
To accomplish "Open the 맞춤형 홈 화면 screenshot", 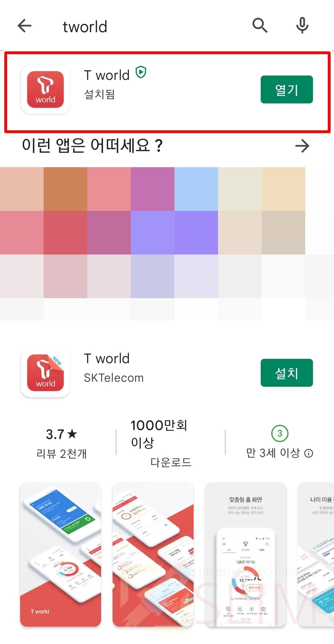I will pos(246,555).
